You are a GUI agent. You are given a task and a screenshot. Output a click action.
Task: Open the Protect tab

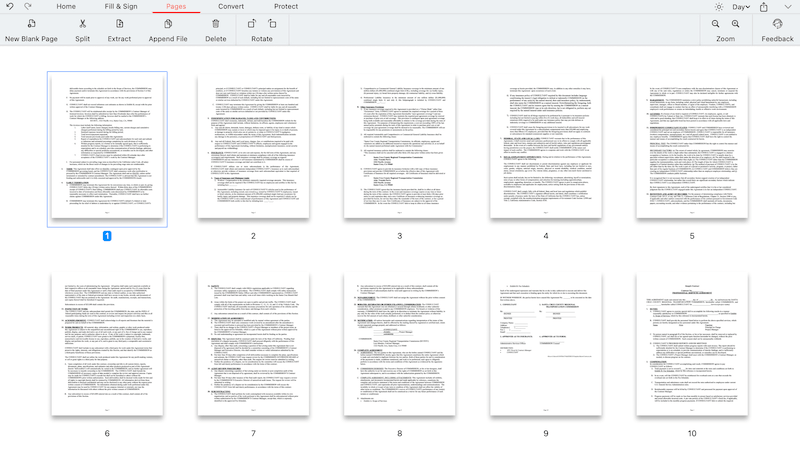[285, 6]
